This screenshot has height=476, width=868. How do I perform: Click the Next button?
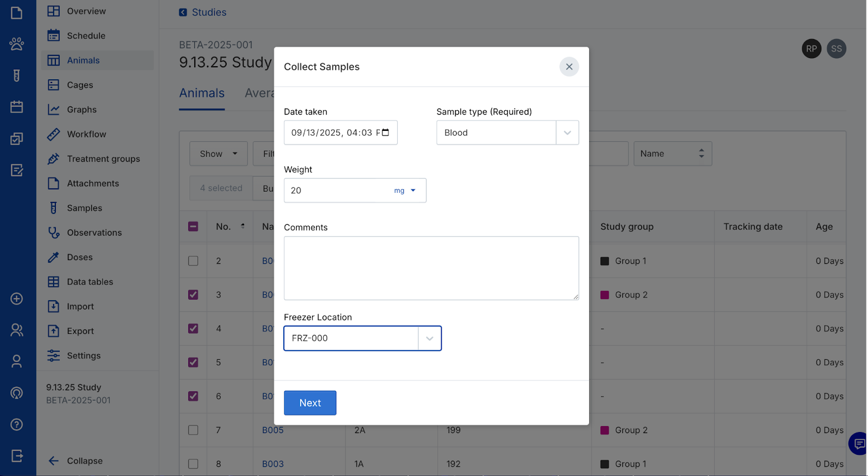pyautogui.click(x=310, y=403)
